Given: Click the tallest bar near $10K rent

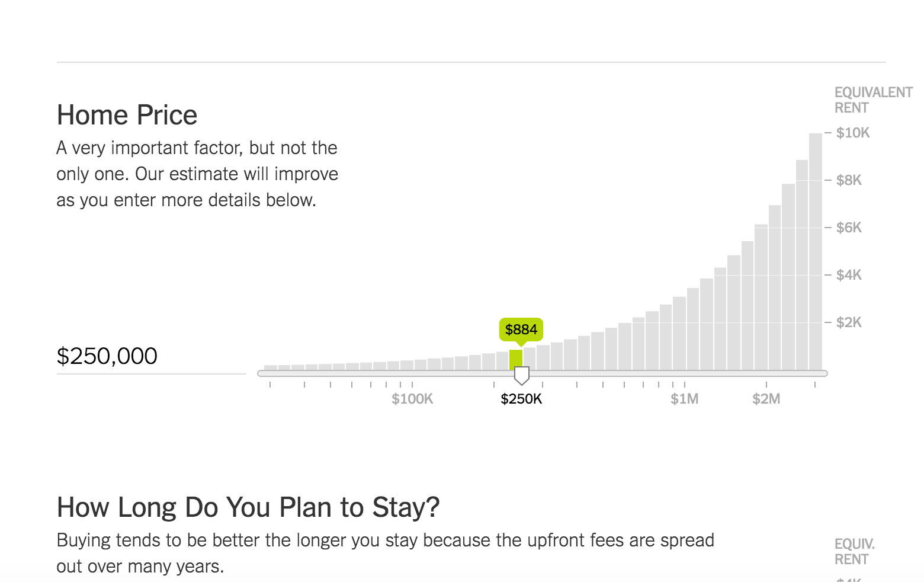Looking at the screenshot, I should coord(816,252).
